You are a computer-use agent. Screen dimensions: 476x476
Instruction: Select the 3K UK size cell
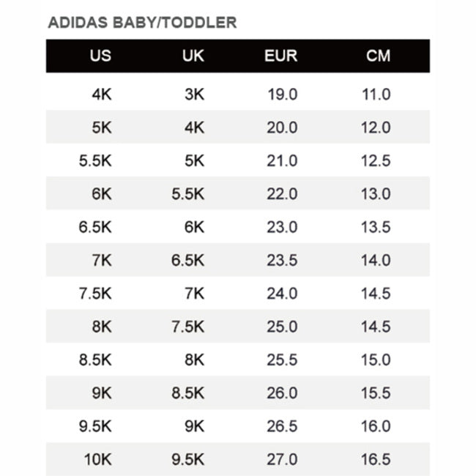pos(194,94)
